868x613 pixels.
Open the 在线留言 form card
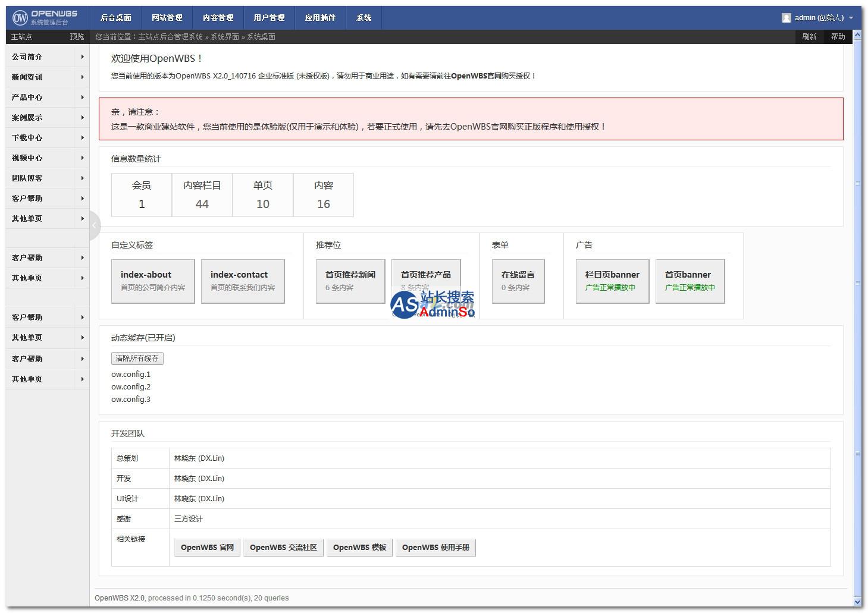click(x=518, y=281)
